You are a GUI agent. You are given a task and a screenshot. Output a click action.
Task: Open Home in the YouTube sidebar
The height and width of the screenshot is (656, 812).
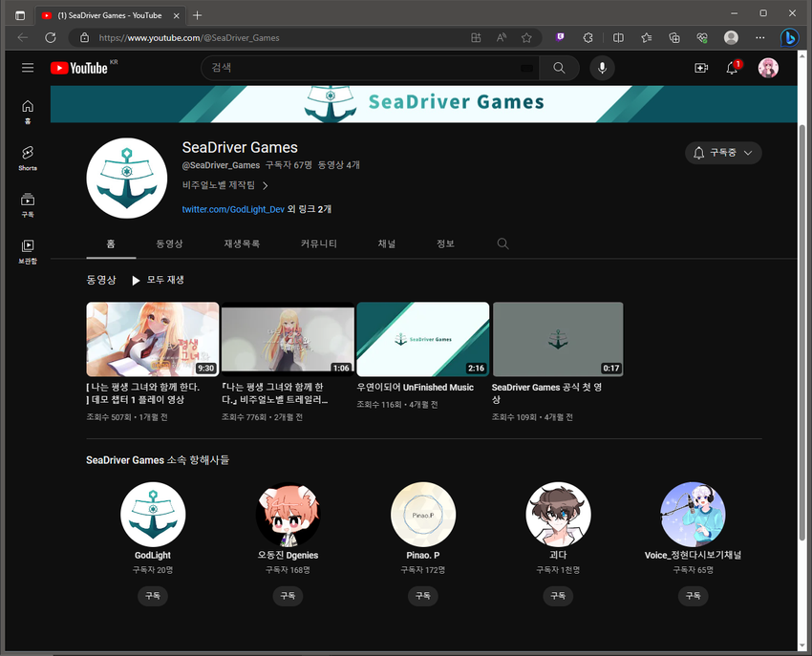[28, 112]
